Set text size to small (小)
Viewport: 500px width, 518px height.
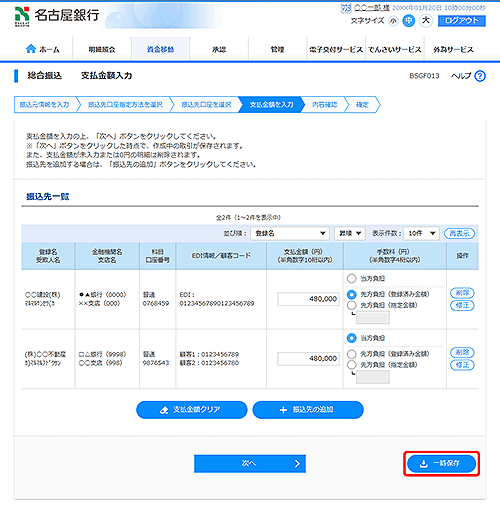pos(393,21)
